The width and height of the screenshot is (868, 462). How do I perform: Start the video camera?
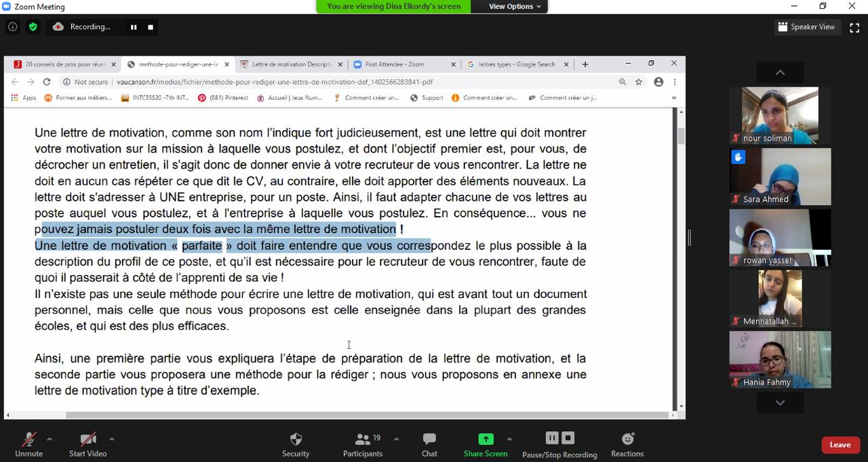pyautogui.click(x=87, y=439)
